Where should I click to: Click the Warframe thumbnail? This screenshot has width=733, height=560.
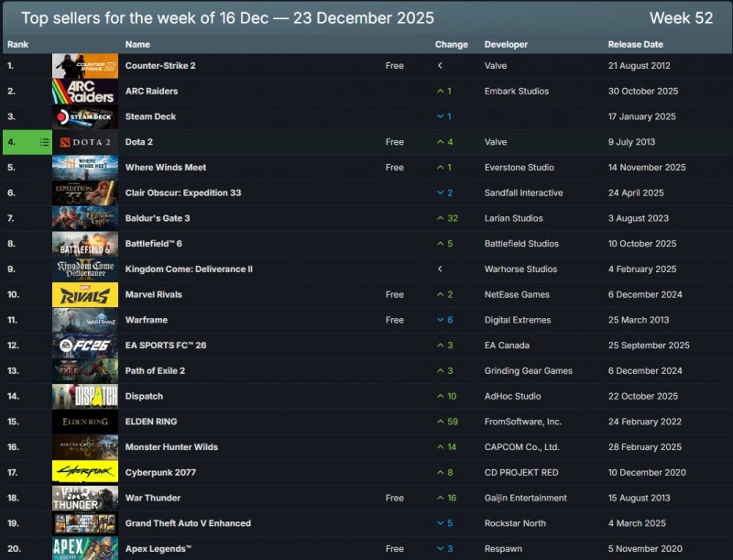(85, 320)
